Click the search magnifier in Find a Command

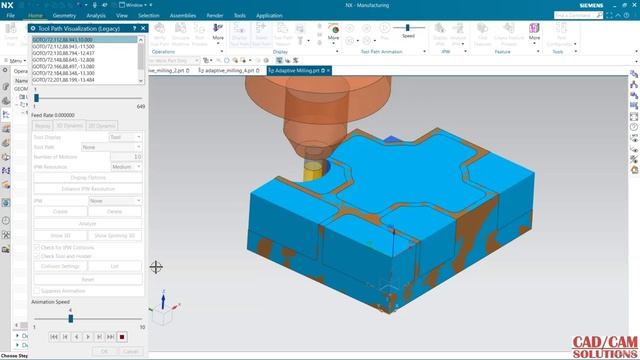click(x=599, y=15)
